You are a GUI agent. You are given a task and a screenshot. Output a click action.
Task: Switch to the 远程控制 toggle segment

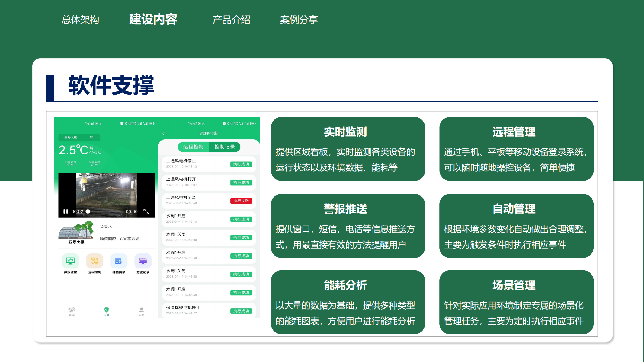click(x=193, y=147)
